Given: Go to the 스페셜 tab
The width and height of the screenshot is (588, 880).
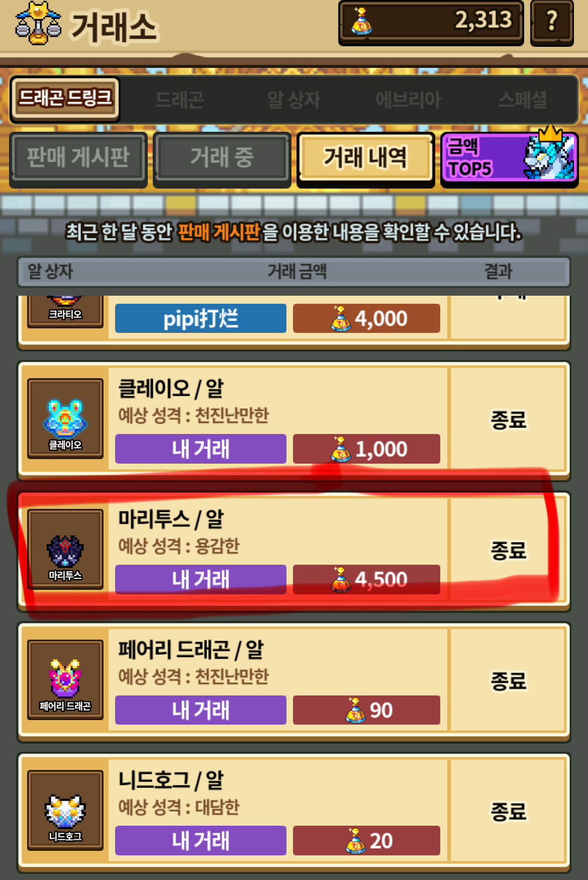Looking at the screenshot, I should pyautogui.click(x=522, y=100).
